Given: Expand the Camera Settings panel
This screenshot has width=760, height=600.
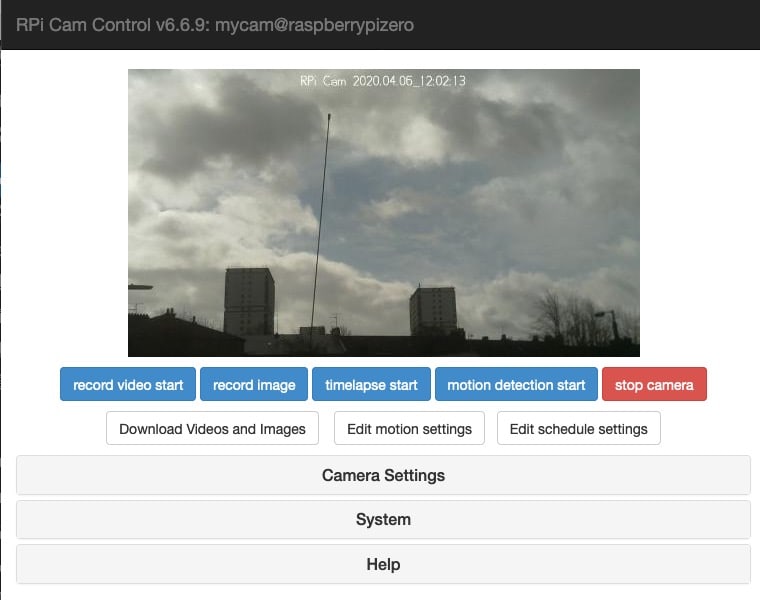Looking at the screenshot, I should [x=383, y=475].
